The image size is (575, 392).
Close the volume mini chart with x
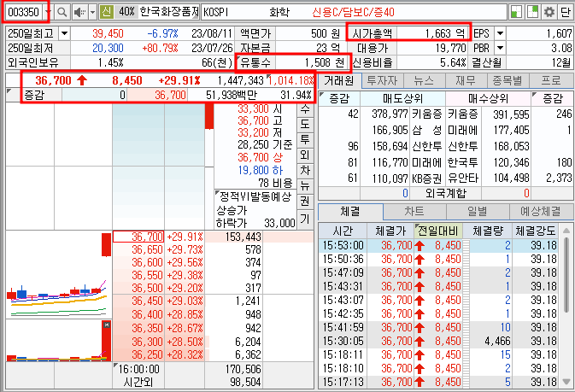106,325
